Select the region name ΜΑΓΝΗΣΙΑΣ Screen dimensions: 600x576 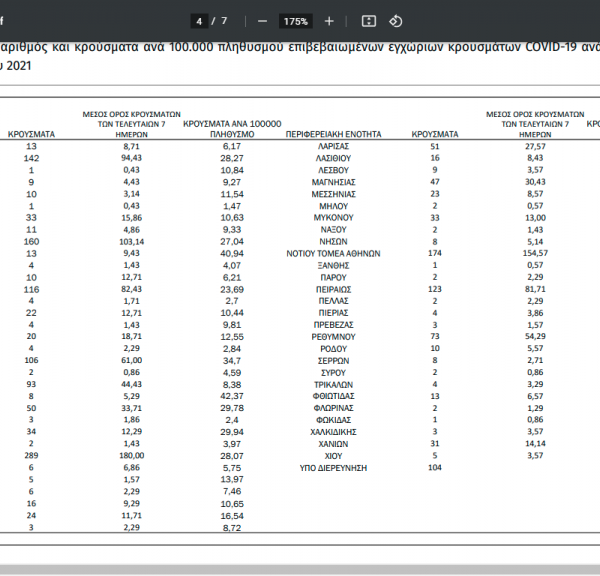(x=333, y=182)
